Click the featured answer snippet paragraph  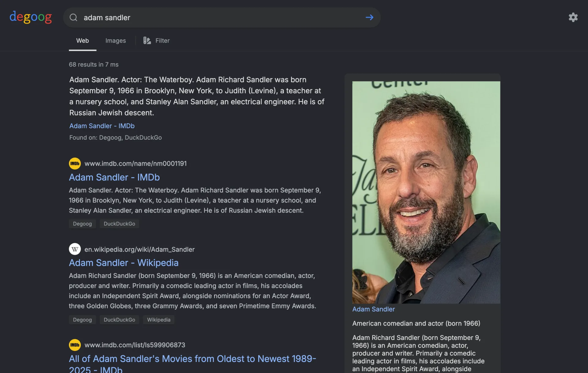(x=197, y=96)
